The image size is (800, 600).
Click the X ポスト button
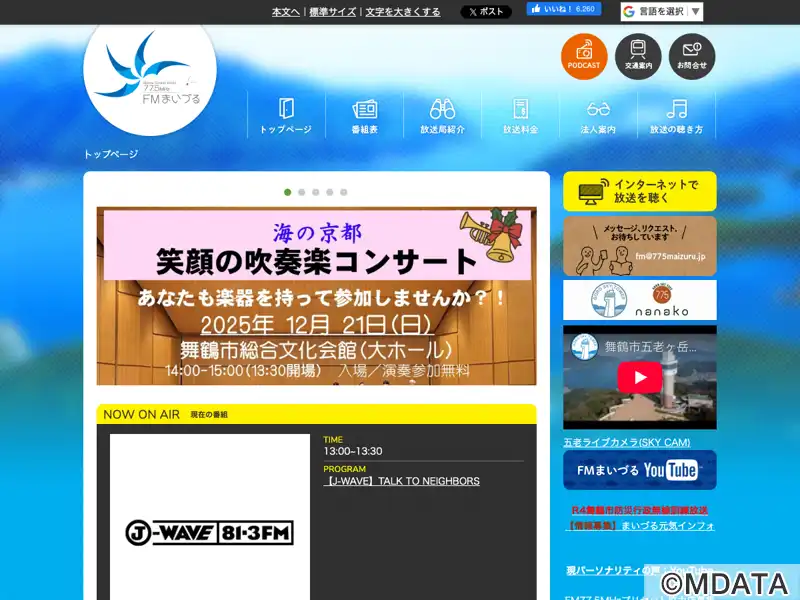click(486, 12)
